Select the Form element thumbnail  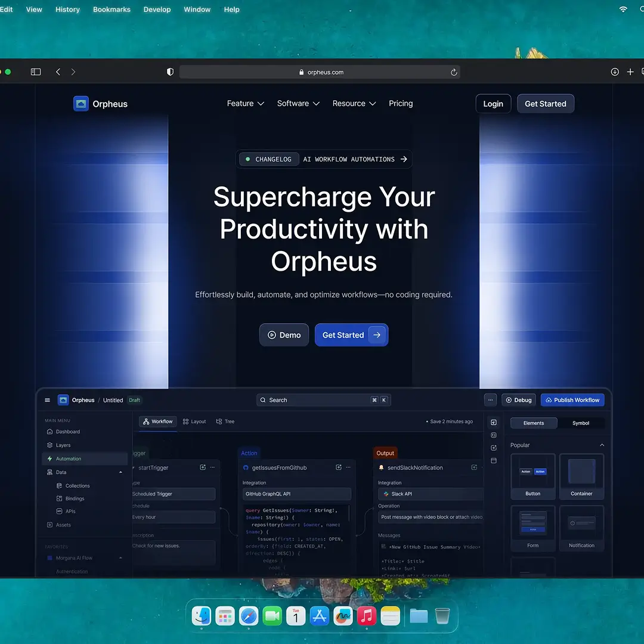pos(532,528)
